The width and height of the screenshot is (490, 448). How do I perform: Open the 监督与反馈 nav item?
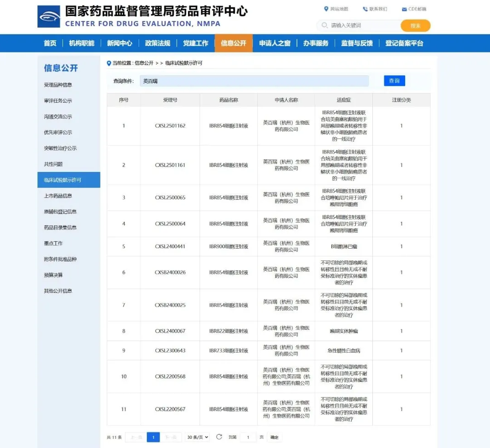pos(357,43)
